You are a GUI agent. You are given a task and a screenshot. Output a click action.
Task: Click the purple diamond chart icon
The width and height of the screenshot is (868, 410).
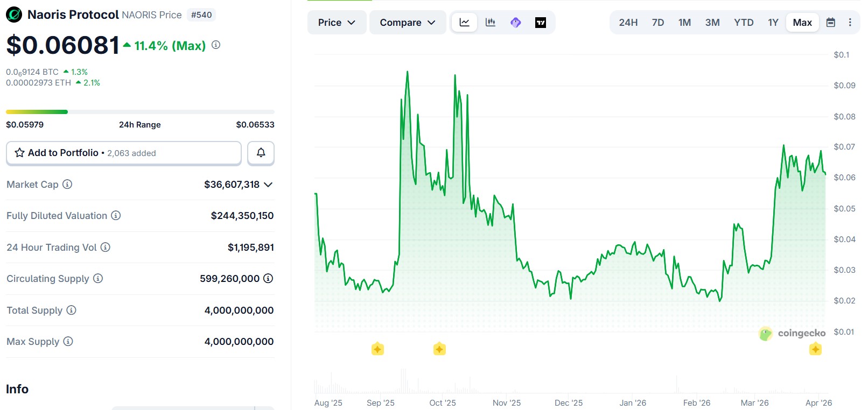[x=515, y=23]
